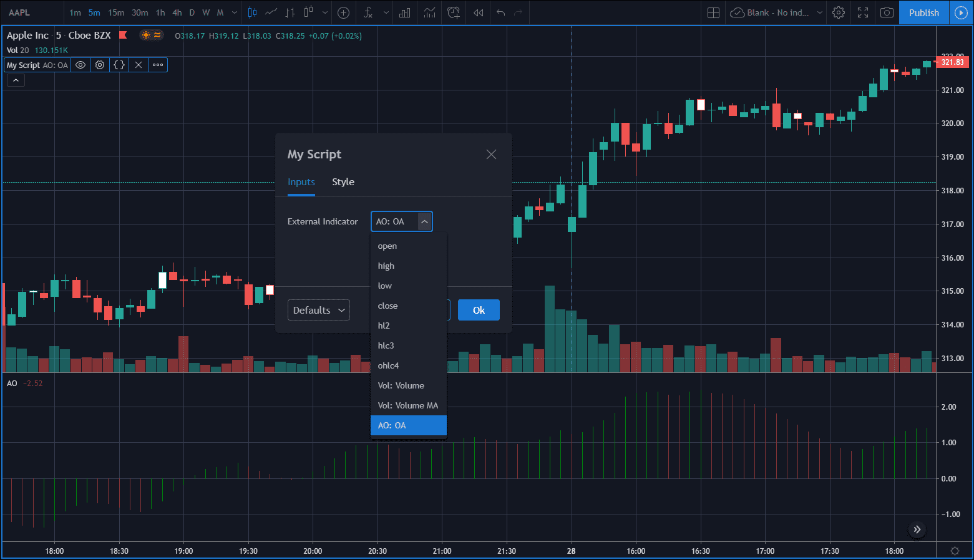Toggle My Script visibility eye icon
The image size is (974, 560).
tap(80, 65)
